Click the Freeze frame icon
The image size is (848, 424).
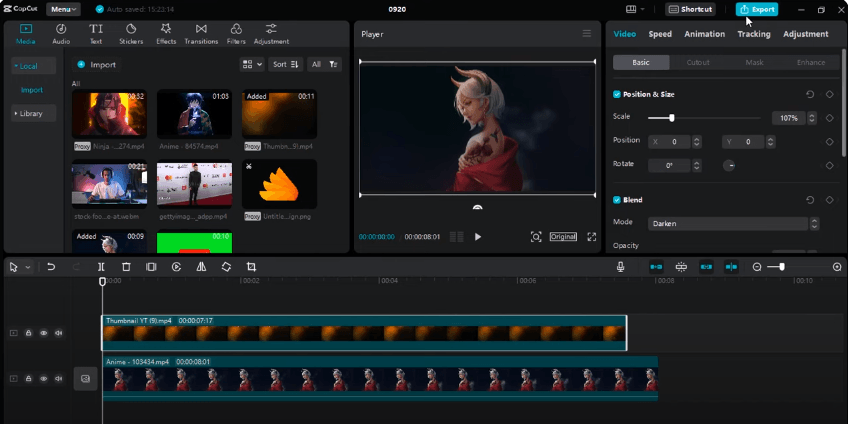point(151,267)
